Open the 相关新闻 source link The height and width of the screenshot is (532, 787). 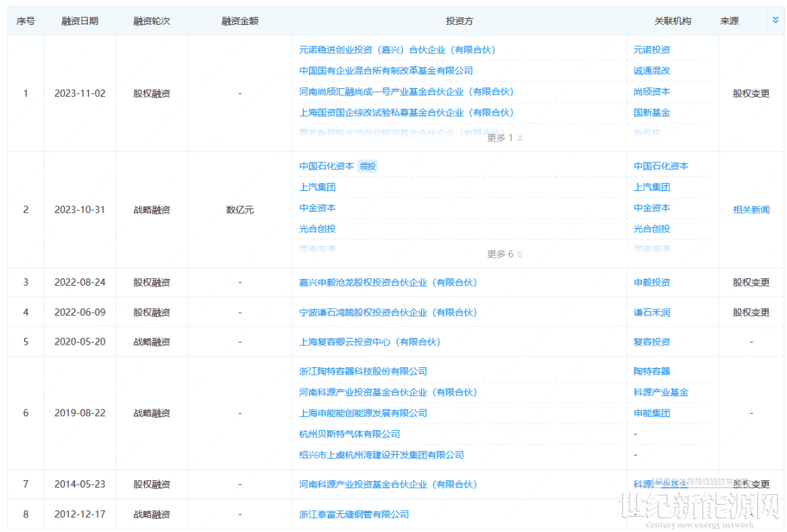751,210
